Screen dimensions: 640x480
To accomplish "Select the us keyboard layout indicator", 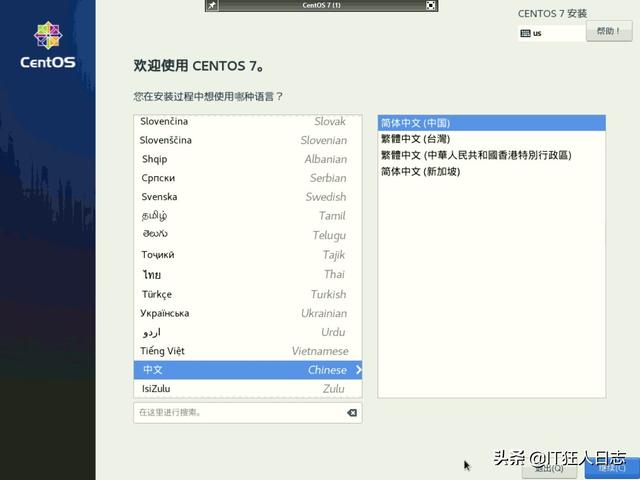I will (552, 33).
